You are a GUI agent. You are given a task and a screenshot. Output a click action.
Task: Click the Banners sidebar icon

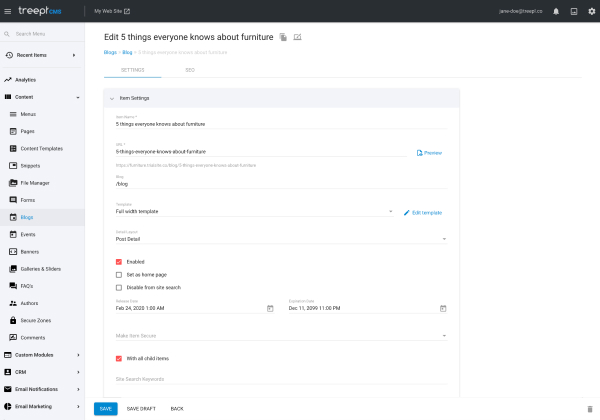(13, 252)
